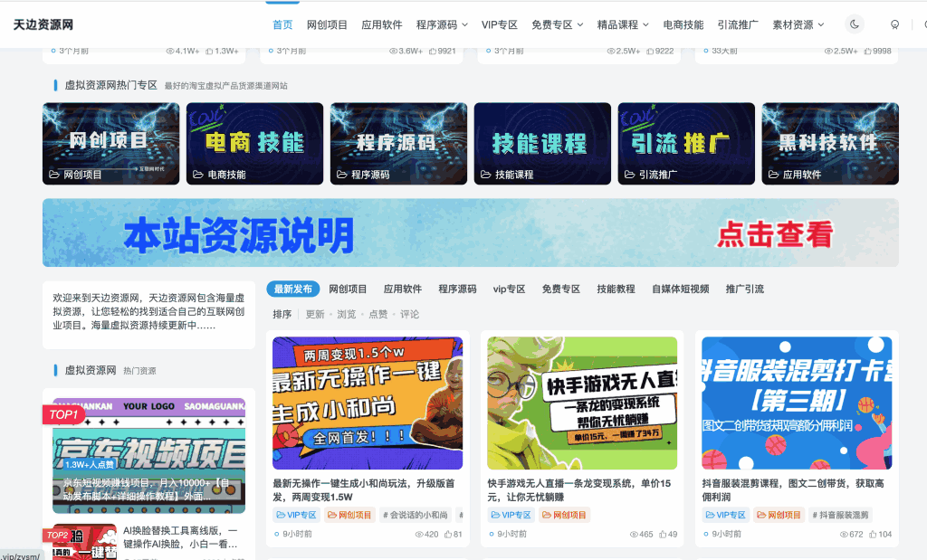This screenshot has width=927, height=560.
Task: Click the like icon on the 抖音服装混剪 post
Action: pyautogui.click(x=873, y=535)
